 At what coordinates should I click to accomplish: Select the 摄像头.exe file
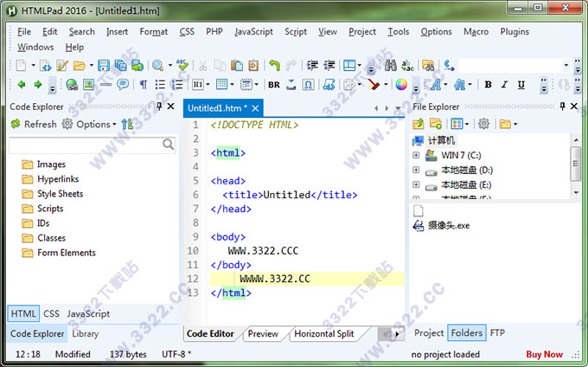(x=441, y=226)
